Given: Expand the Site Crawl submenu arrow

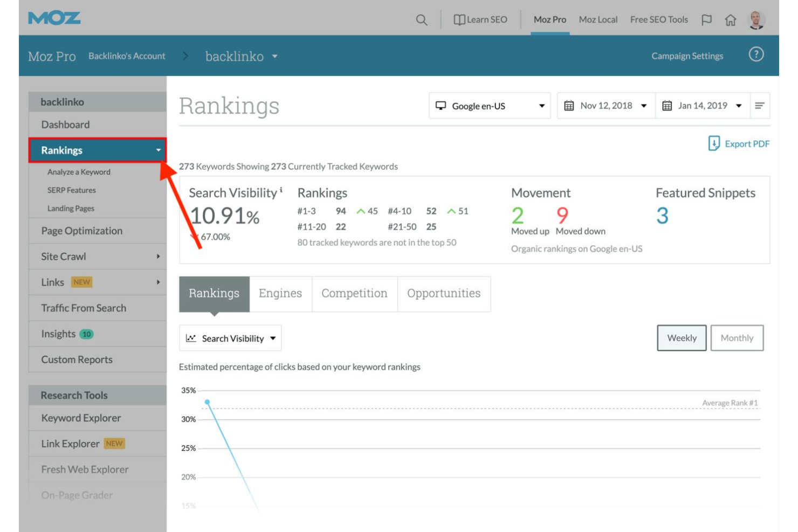Looking at the screenshot, I should tap(158, 257).
